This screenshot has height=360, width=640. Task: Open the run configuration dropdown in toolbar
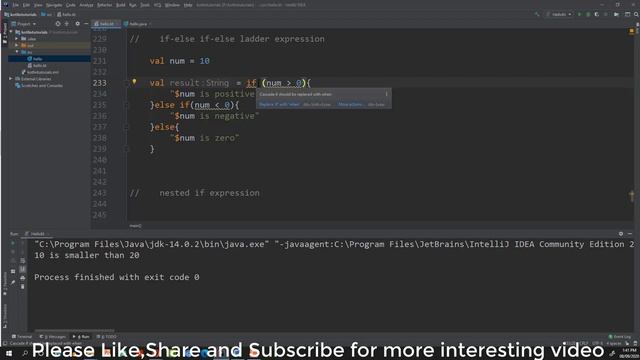coord(559,14)
